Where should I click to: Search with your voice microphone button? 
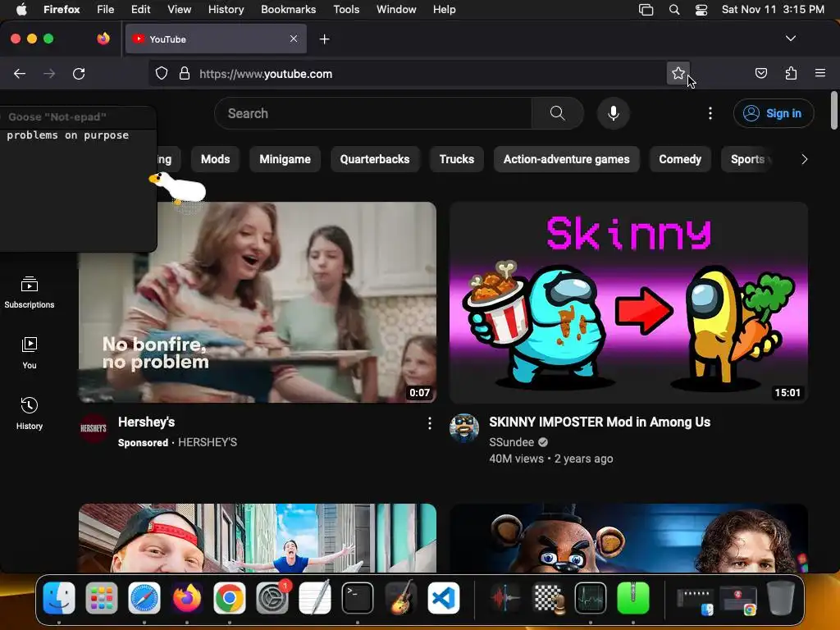[614, 113]
